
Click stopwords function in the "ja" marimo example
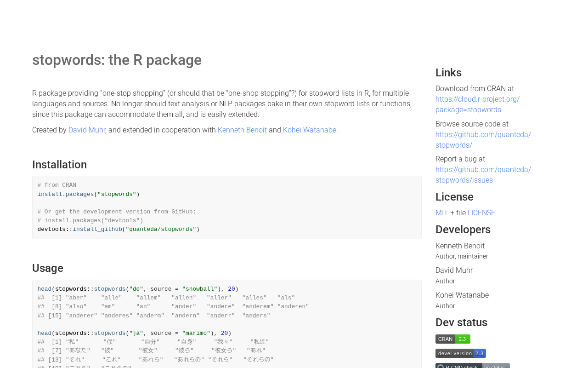pos(110,333)
